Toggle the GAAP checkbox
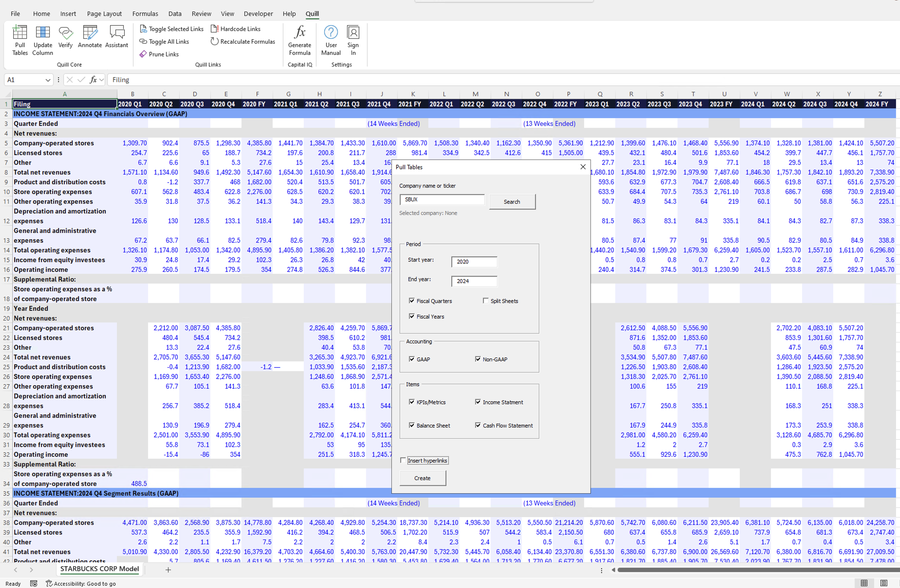900x588 pixels. pyautogui.click(x=412, y=359)
